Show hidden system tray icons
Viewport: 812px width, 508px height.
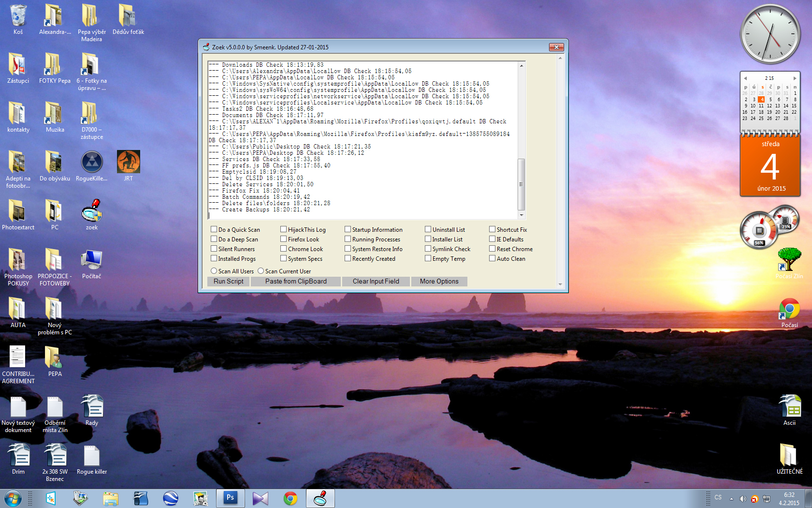[731, 498]
